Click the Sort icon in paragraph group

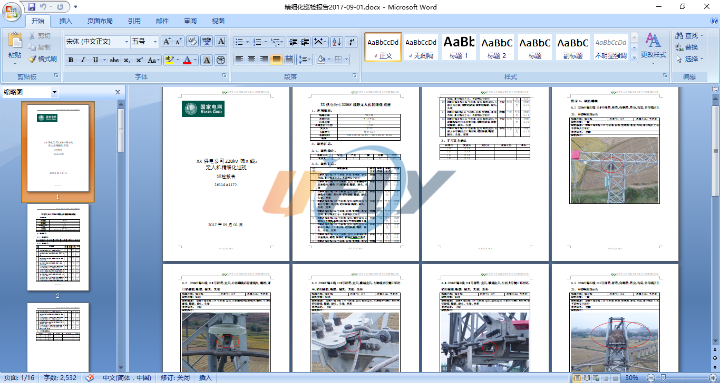click(x=336, y=42)
